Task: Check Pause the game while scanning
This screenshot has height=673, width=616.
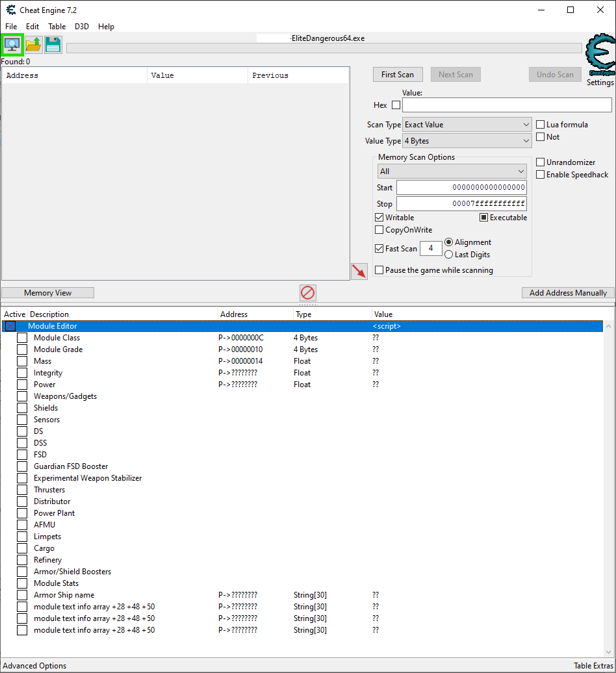Action: (379, 270)
